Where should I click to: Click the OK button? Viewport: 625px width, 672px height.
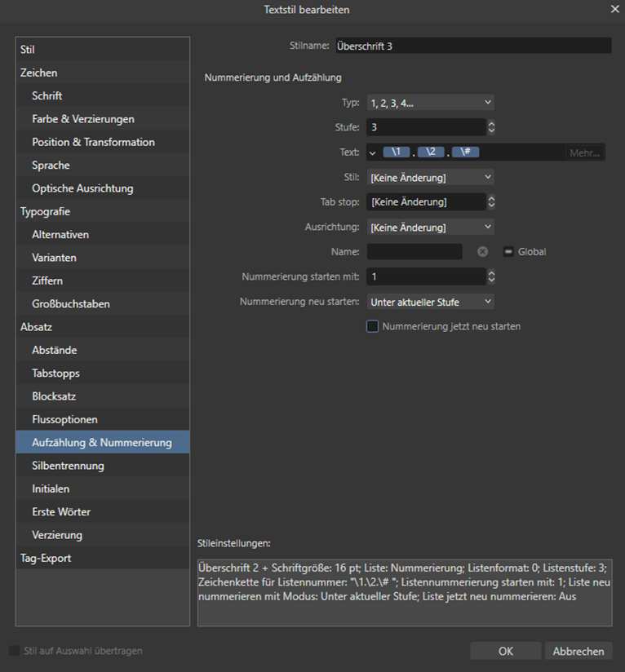click(505, 651)
